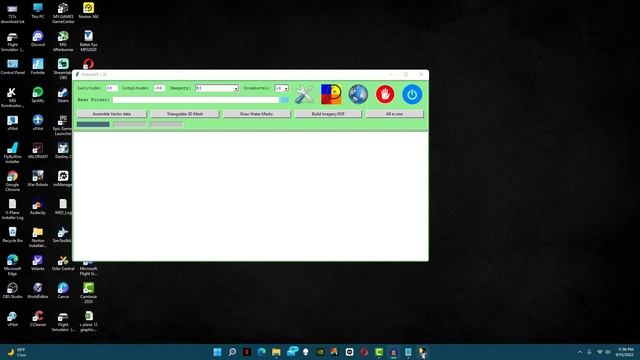Open MSI Kombustor desktop icon
Screen dimensions: 640x360
[13, 97]
